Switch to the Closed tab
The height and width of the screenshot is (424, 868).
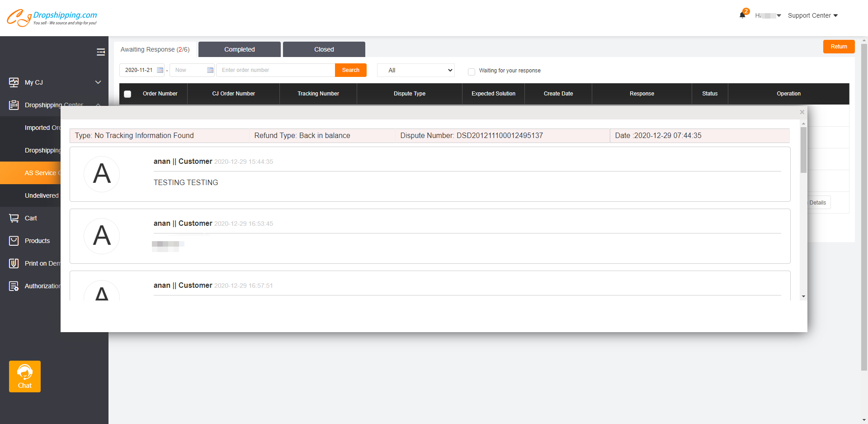(324, 49)
